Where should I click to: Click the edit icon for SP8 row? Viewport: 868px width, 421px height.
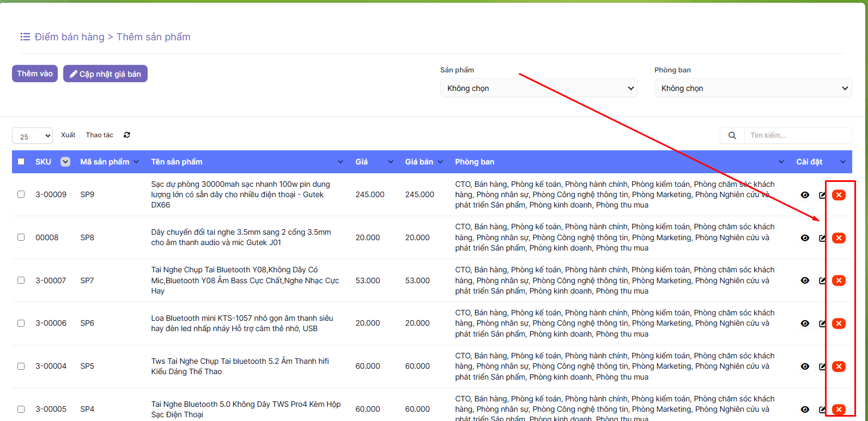(x=822, y=238)
